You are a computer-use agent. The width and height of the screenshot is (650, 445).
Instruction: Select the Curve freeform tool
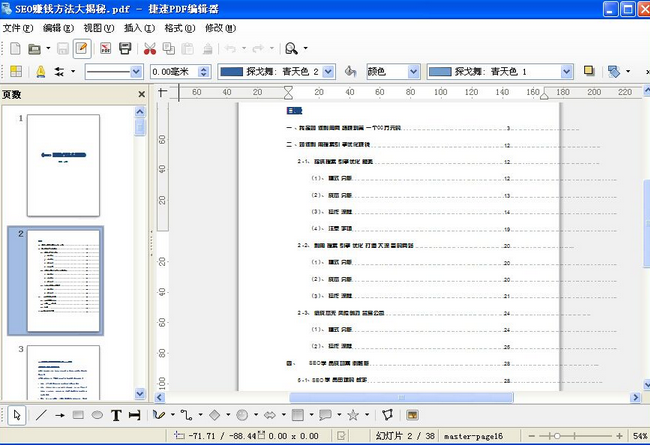click(x=159, y=415)
